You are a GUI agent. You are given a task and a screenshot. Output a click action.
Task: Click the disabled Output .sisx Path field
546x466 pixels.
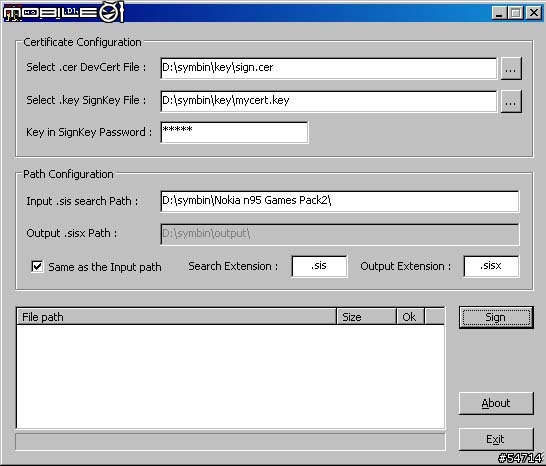coord(340,234)
